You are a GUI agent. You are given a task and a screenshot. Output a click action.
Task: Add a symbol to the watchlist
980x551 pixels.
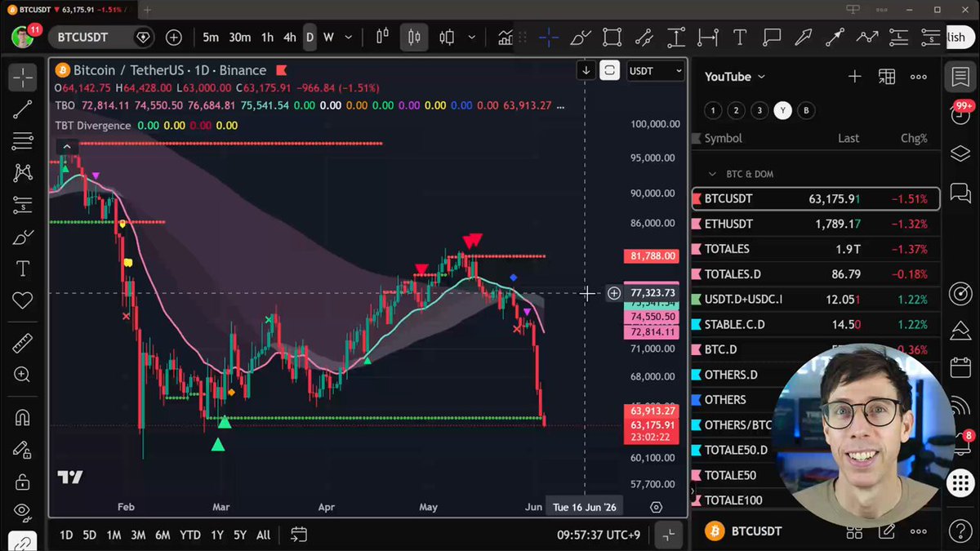point(854,77)
